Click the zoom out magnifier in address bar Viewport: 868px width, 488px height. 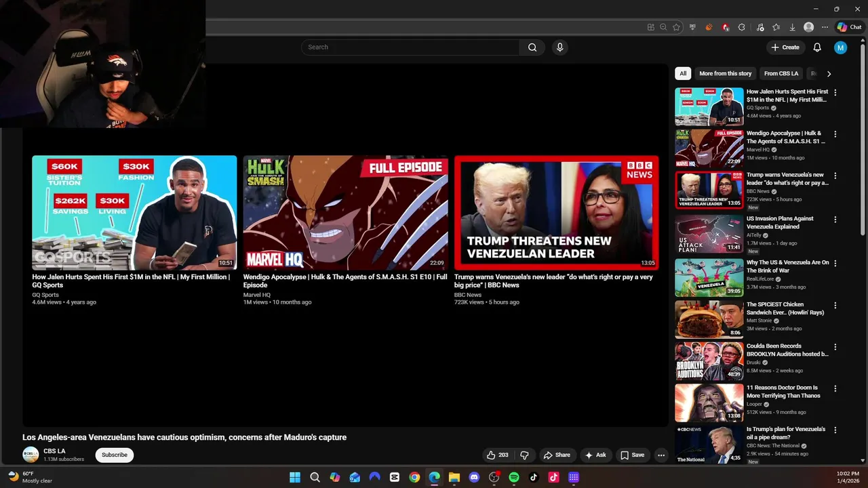[663, 27]
